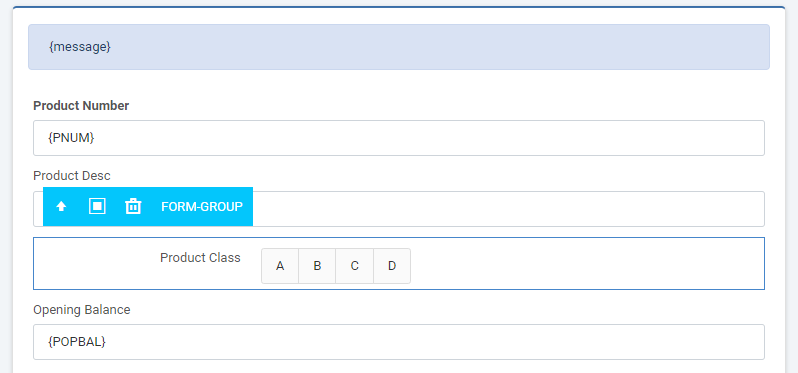Focus the {POPBAL} opening balance field
This screenshot has width=798, height=373.
[399, 342]
